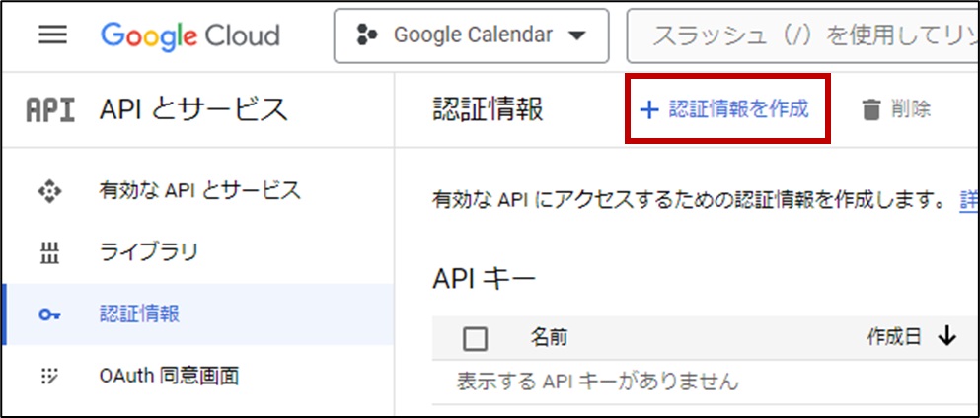980x418 pixels.
Task: Open the hamburger navigation menu
Action: pyautogui.click(x=52, y=35)
